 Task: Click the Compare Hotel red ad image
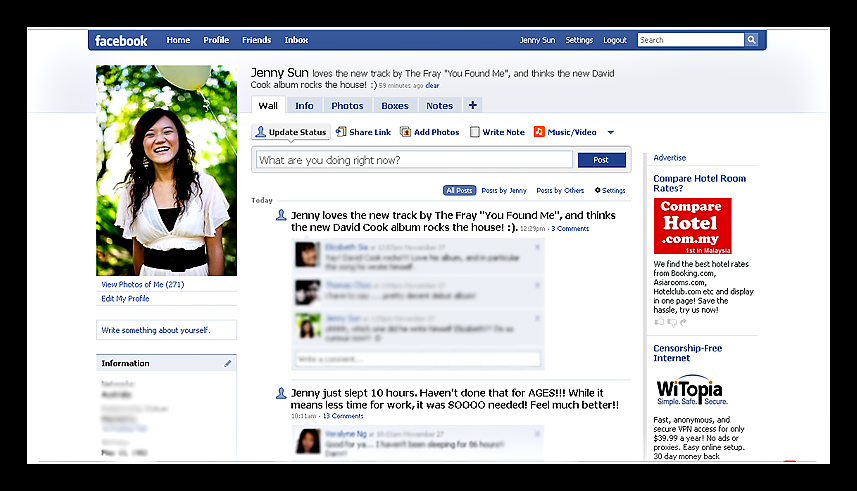tap(692, 226)
